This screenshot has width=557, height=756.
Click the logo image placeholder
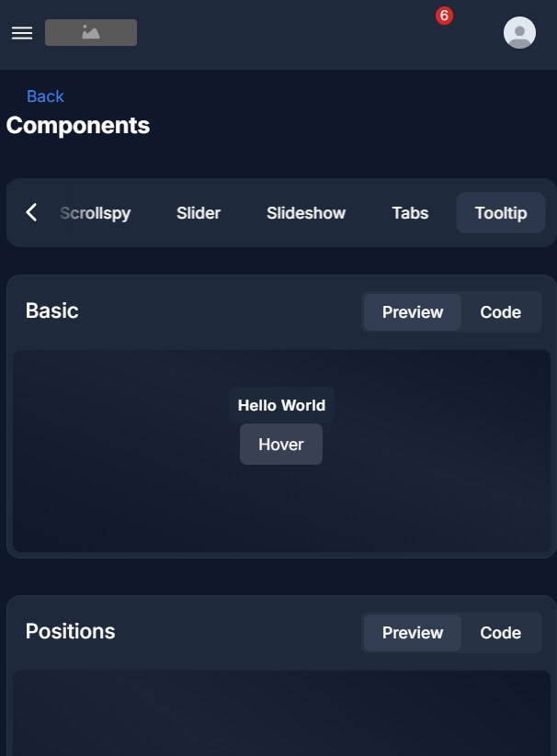(x=91, y=33)
